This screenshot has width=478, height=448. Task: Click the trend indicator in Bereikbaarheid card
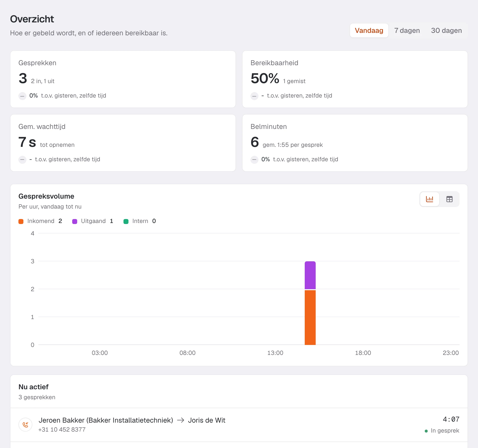click(x=254, y=96)
